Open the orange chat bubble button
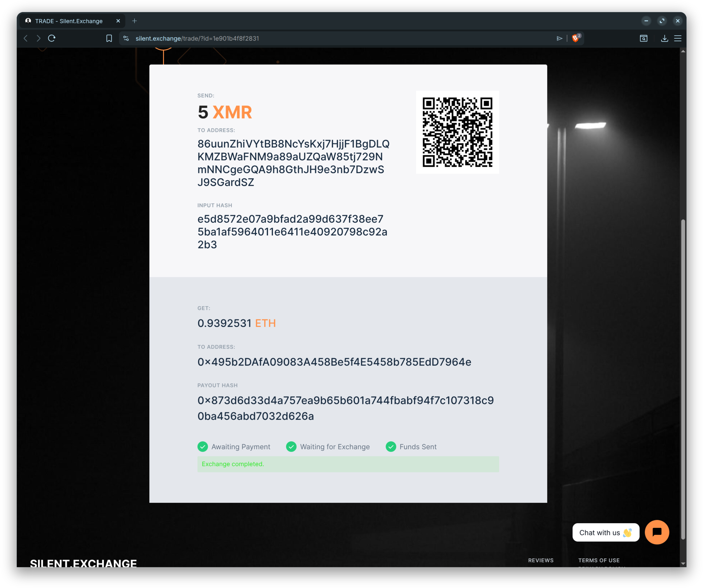The height and width of the screenshot is (588, 703). [x=657, y=532]
